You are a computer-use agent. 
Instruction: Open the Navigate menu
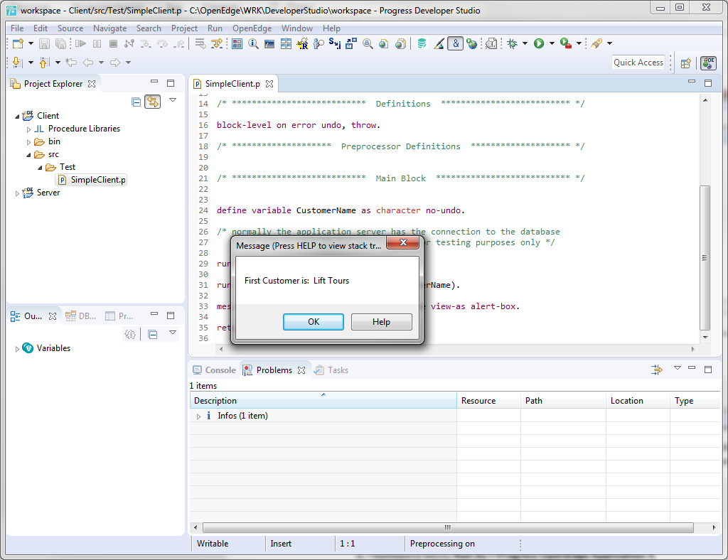[110, 28]
